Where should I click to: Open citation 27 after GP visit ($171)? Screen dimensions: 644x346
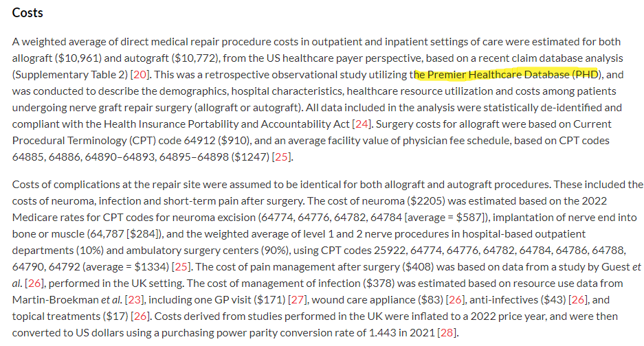click(x=298, y=299)
